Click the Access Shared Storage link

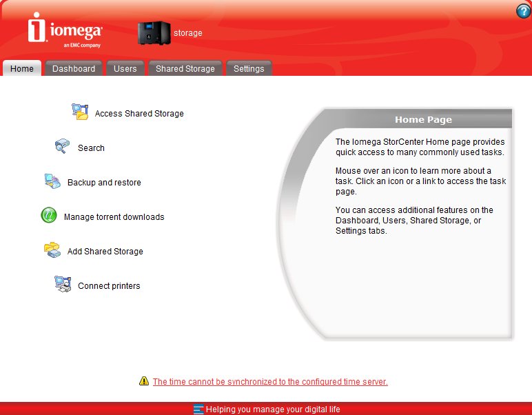pyautogui.click(x=139, y=113)
